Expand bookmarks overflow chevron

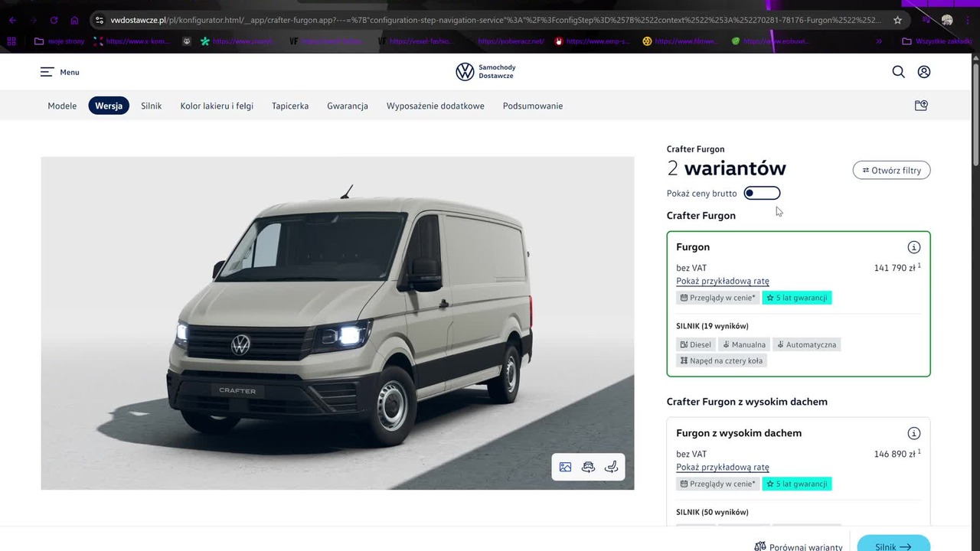tap(879, 41)
